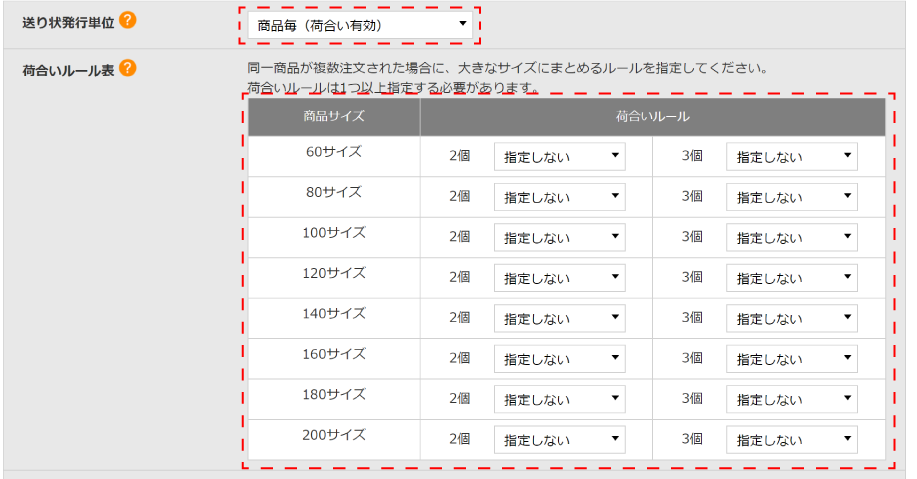Click the 200サイズ row label
Screen dimensions: 917x479
pyautogui.click(x=334, y=435)
